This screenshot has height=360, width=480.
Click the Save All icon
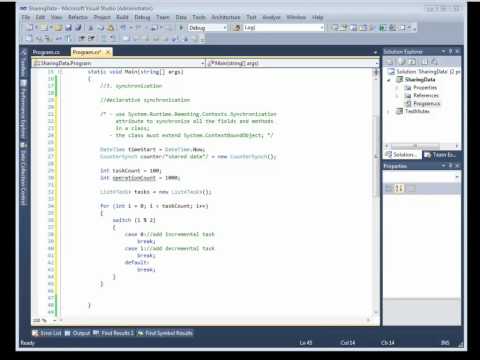tap(78, 28)
